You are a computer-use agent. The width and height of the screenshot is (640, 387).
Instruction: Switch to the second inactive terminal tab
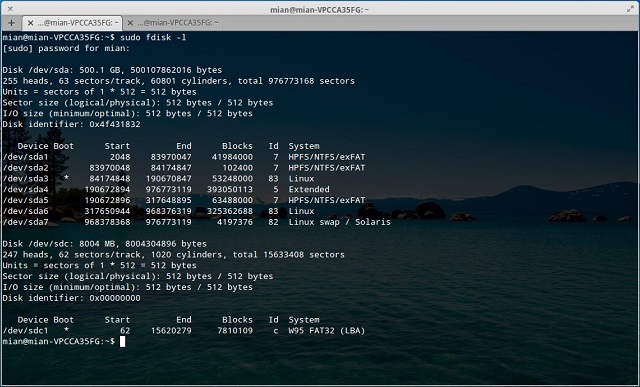click(x=178, y=23)
